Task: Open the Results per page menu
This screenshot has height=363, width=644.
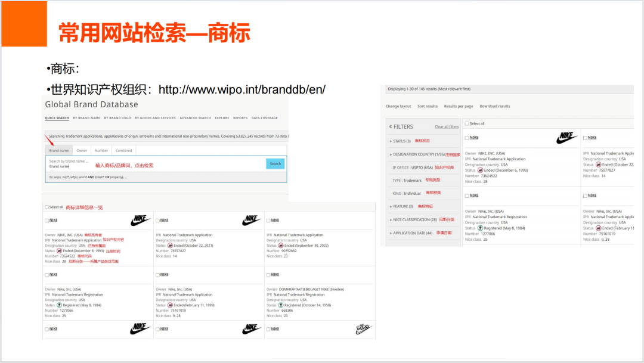Action: point(459,106)
